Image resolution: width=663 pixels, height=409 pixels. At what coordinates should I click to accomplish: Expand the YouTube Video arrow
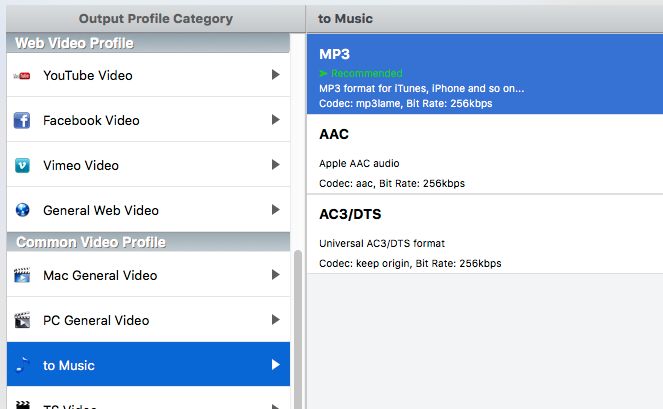275,75
